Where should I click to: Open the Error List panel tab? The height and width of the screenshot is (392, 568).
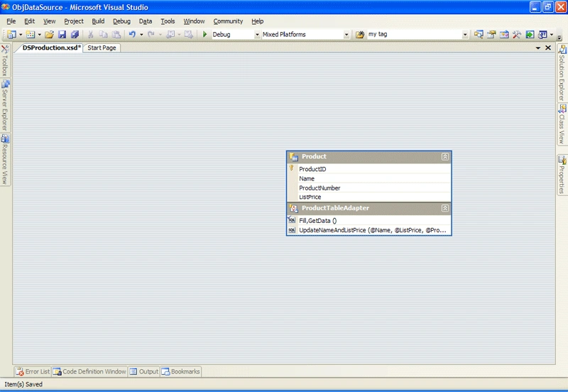[33, 371]
